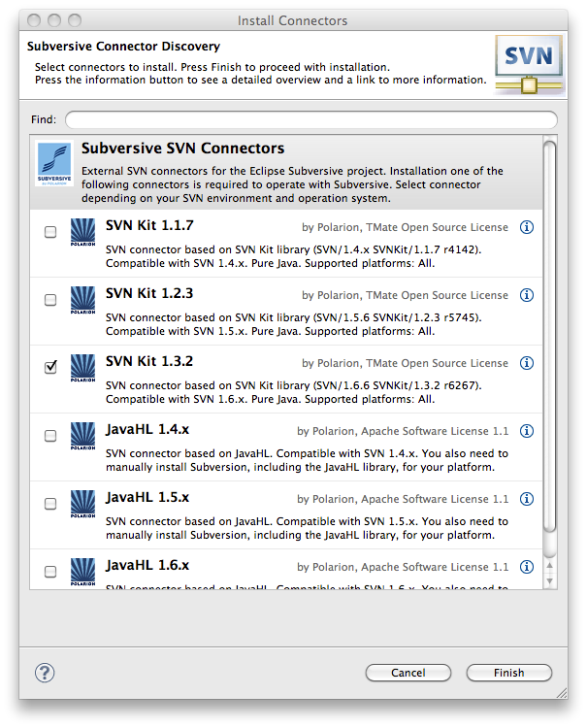The width and height of the screenshot is (587, 728).
Task: Click Polarion logo beside SVN Kit 1.3.2
Action: point(82,368)
